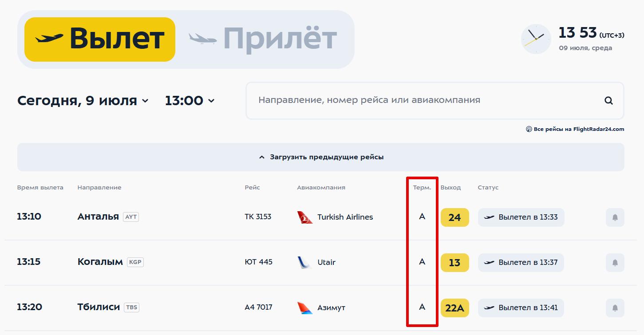Toggle bell alert for Kogalym flight
The image size is (644, 335).
pyautogui.click(x=615, y=263)
